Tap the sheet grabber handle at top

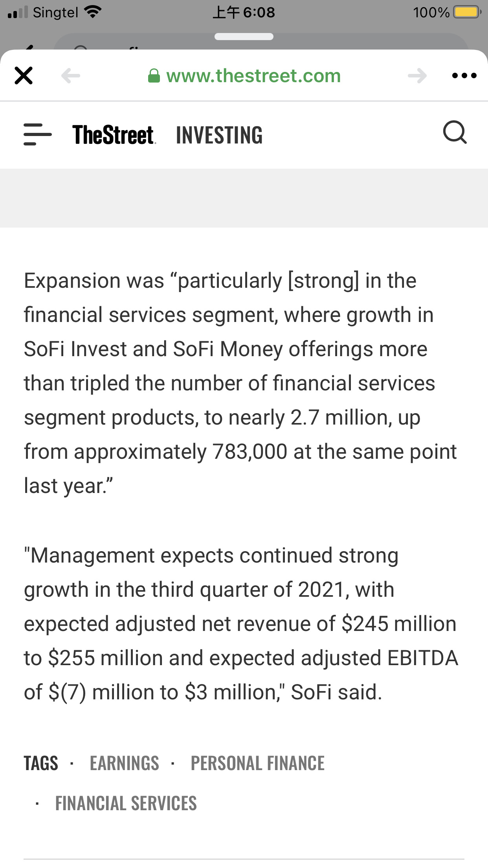pos(244,37)
